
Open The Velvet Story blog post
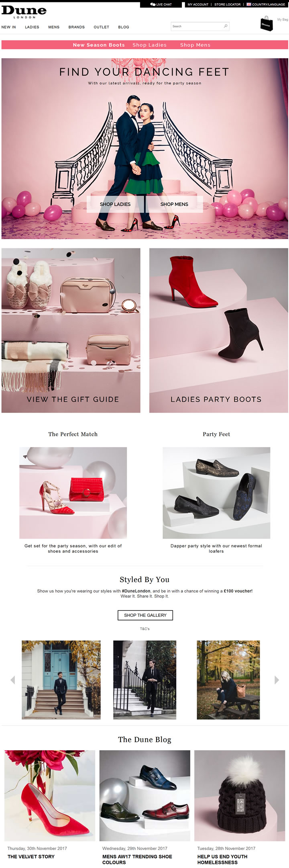(31, 856)
